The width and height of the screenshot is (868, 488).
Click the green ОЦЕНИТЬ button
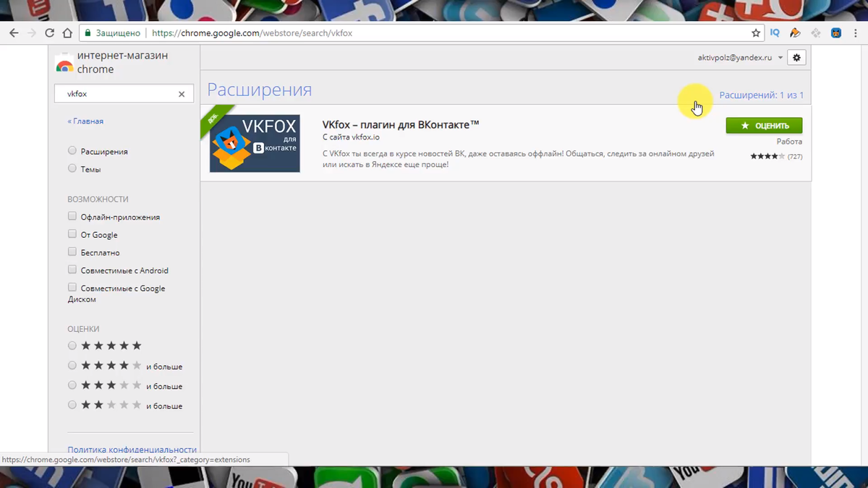764,126
